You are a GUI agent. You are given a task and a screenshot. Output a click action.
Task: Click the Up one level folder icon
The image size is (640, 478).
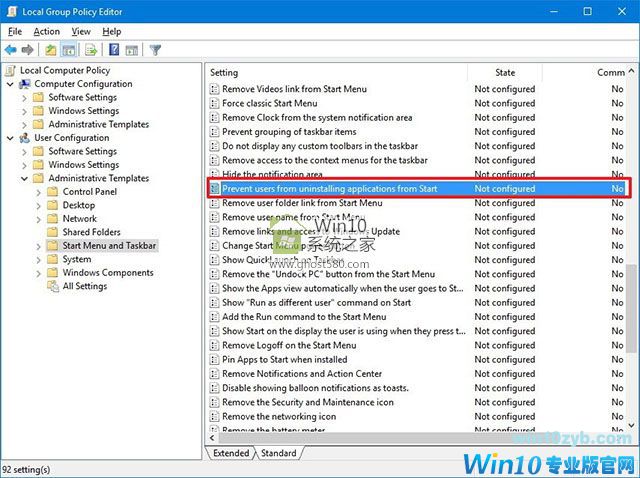[x=51, y=50]
